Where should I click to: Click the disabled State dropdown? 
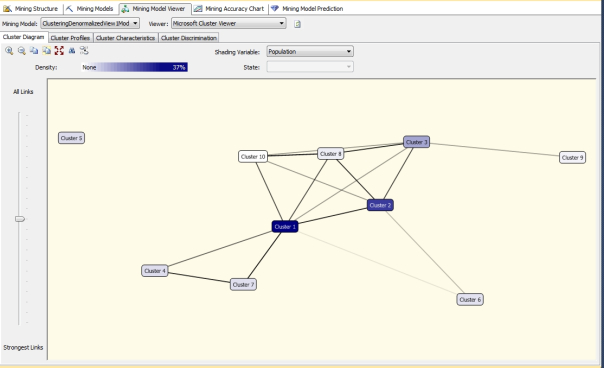[310, 67]
